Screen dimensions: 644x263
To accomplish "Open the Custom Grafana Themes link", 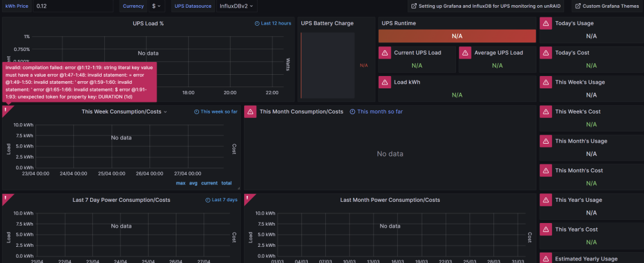I will pyautogui.click(x=607, y=6).
